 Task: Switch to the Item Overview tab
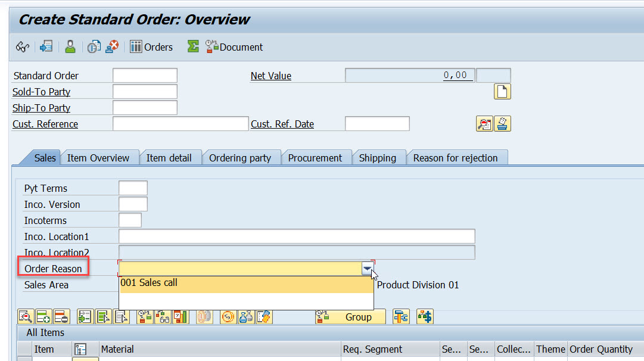coord(99,157)
